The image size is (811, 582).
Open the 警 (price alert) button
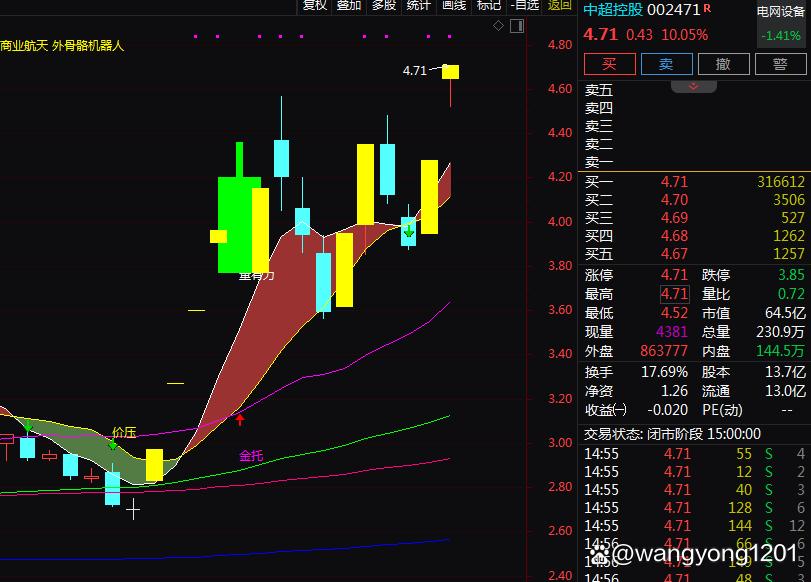point(780,64)
